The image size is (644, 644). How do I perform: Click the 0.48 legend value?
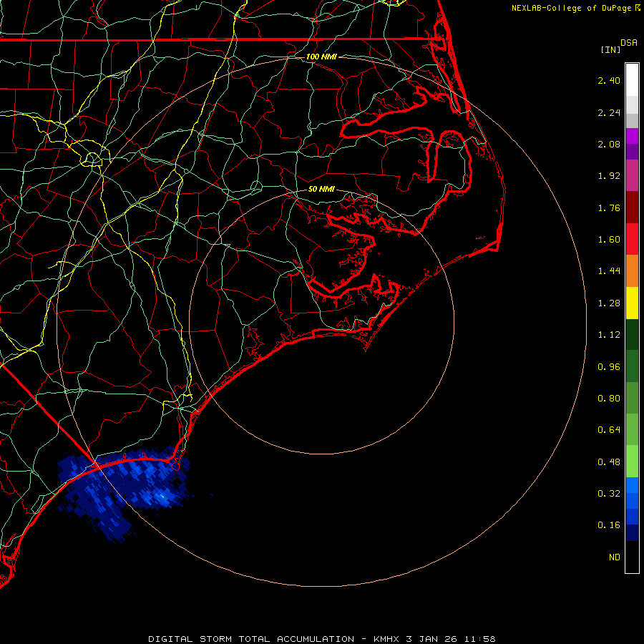(x=609, y=462)
